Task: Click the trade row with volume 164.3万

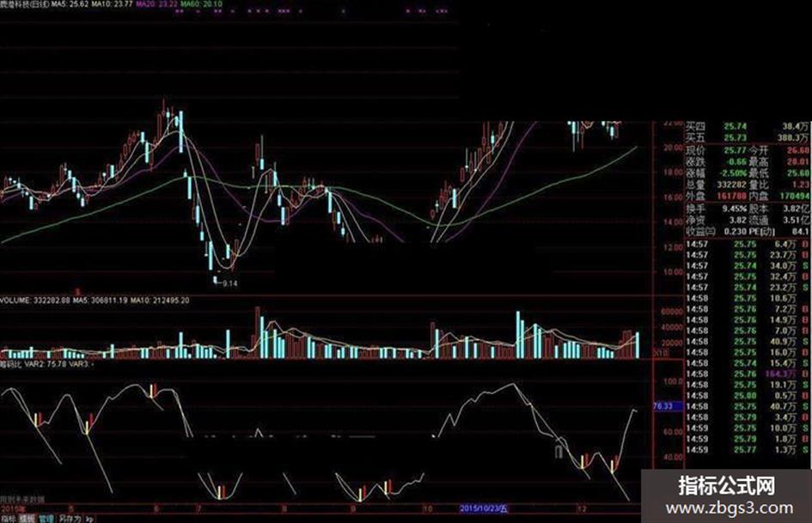Action: click(x=747, y=374)
